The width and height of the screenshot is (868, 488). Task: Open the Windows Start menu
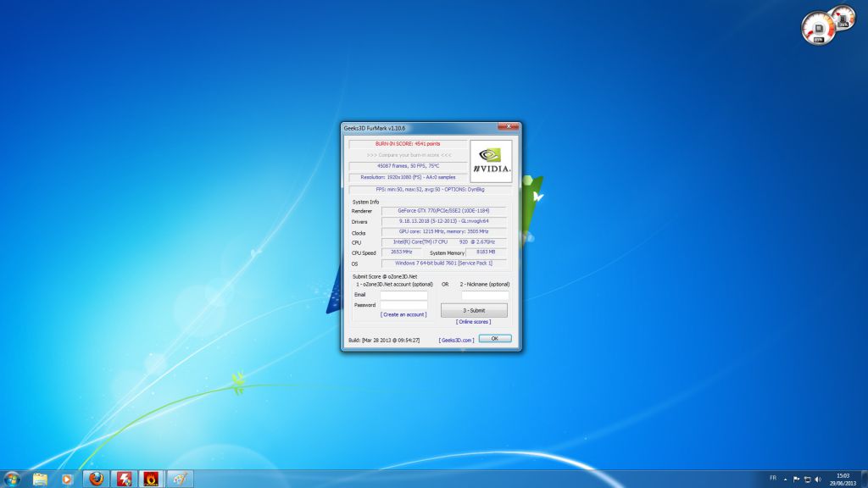(12, 479)
